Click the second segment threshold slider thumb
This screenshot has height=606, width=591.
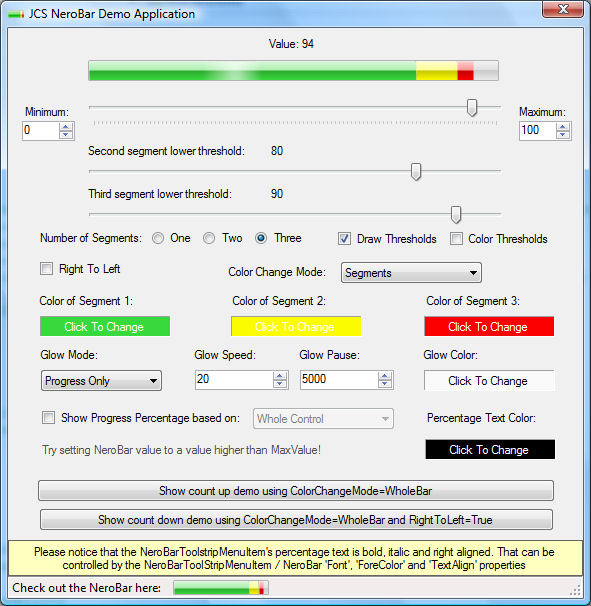coord(416,172)
